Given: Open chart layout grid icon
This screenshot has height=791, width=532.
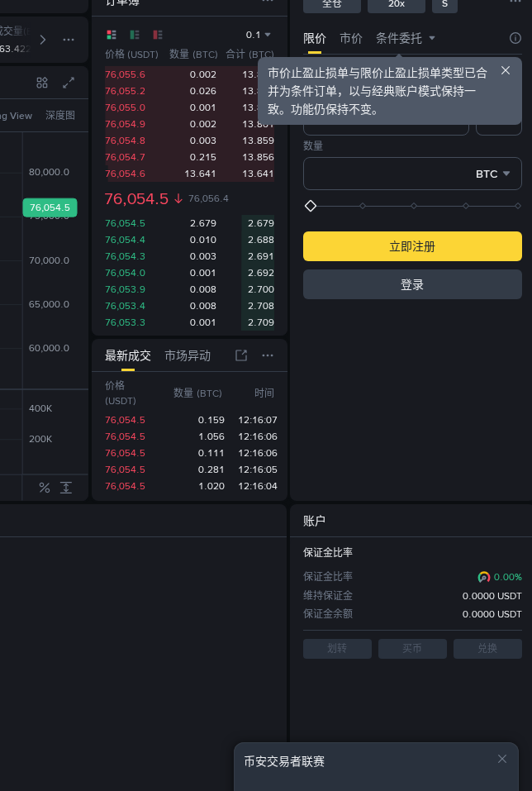Looking at the screenshot, I should (x=42, y=83).
